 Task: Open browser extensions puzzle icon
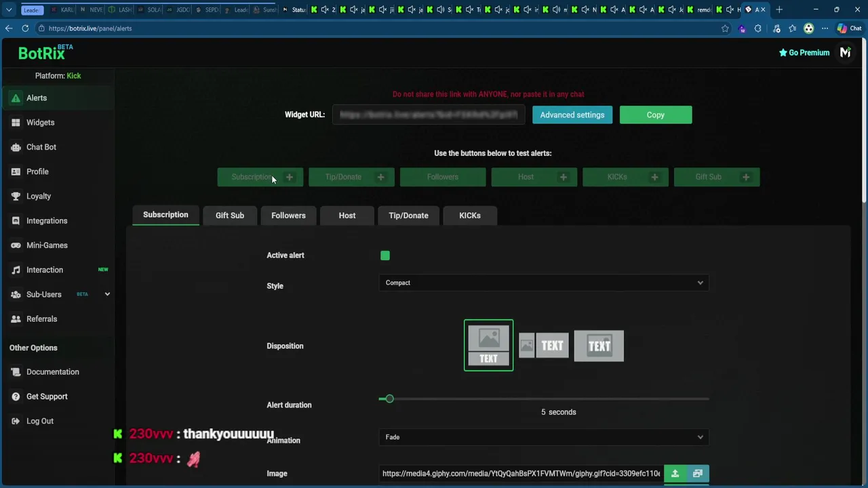pos(758,28)
